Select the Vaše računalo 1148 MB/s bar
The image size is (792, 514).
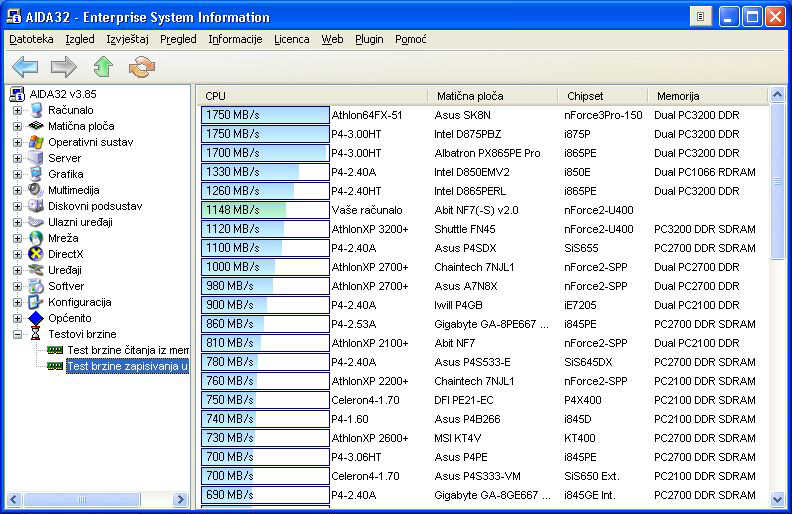pos(265,210)
